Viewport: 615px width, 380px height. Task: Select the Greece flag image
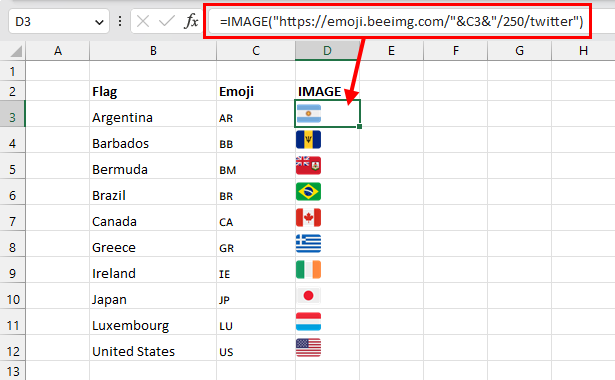[308, 244]
